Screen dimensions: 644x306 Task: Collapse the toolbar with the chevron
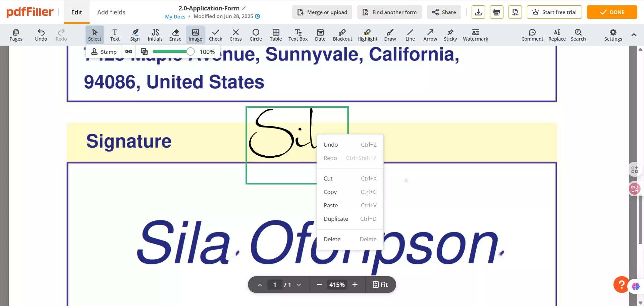point(634,35)
